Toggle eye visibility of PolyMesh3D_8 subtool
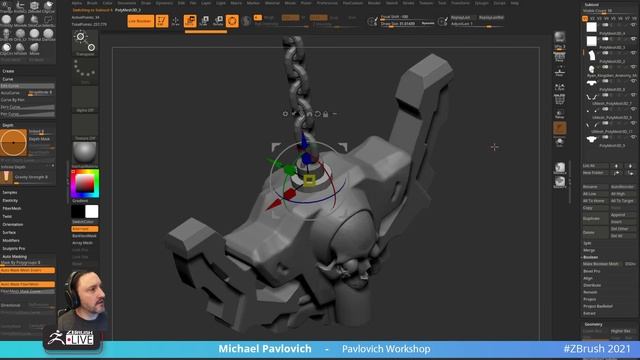 coord(633,81)
